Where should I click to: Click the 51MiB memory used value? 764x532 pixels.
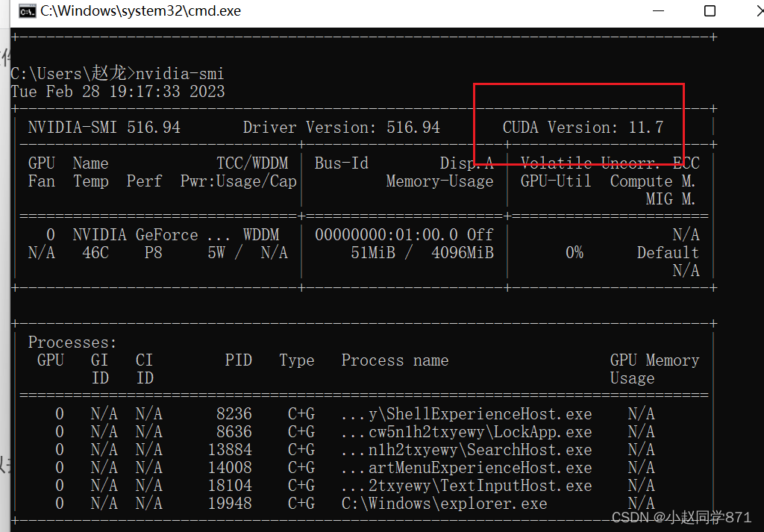tap(373, 253)
